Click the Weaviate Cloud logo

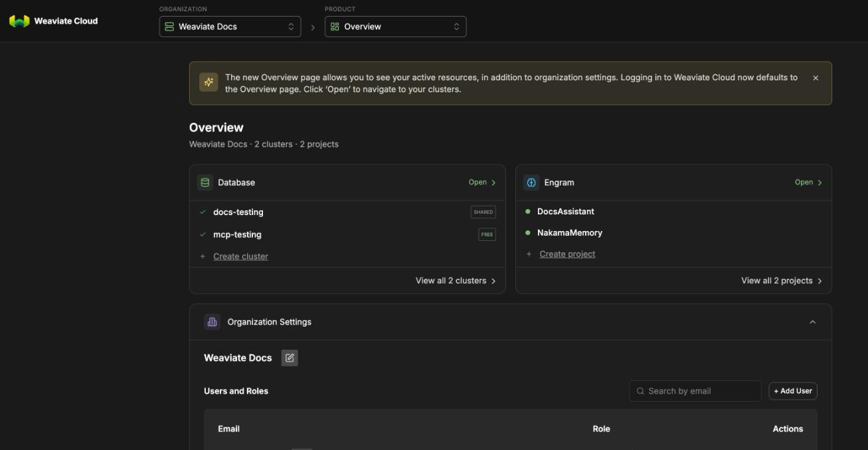[53, 21]
